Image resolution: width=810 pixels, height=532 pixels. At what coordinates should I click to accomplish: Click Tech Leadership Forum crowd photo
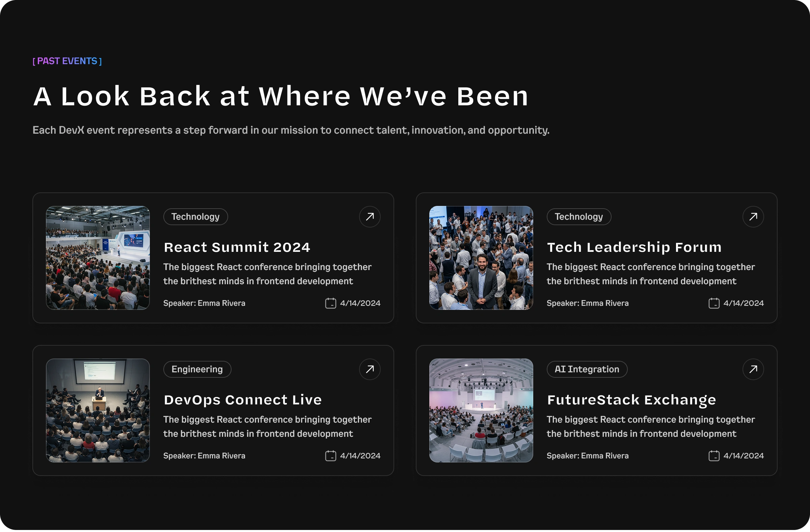[x=481, y=258]
